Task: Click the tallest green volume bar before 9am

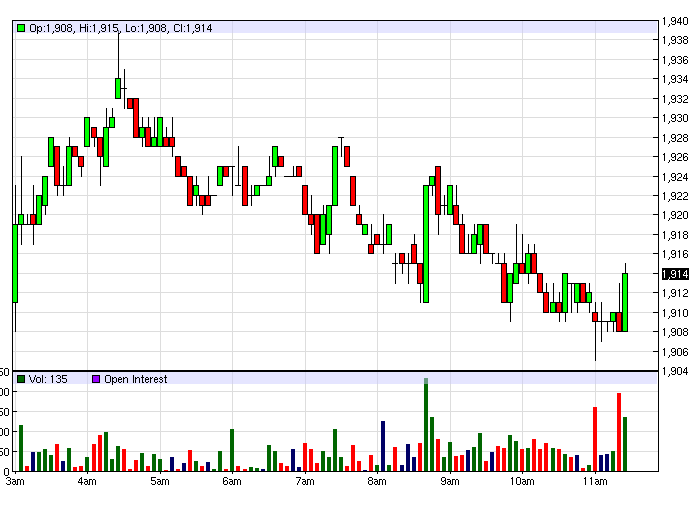Action: (426, 425)
